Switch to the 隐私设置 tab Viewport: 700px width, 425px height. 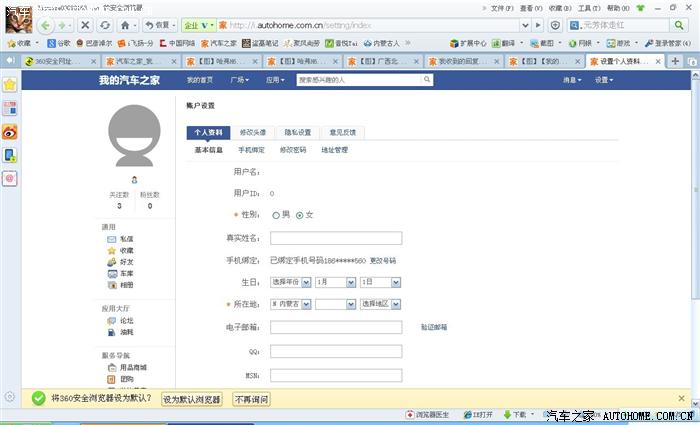(x=297, y=132)
